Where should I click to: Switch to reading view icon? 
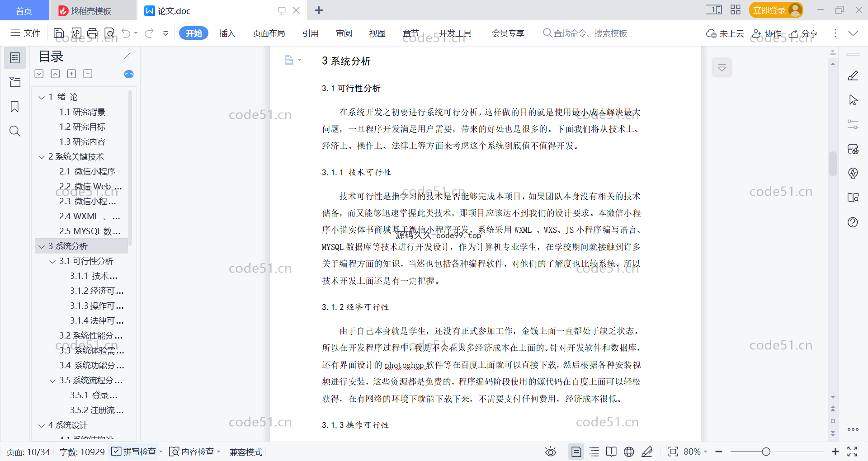(x=611, y=452)
